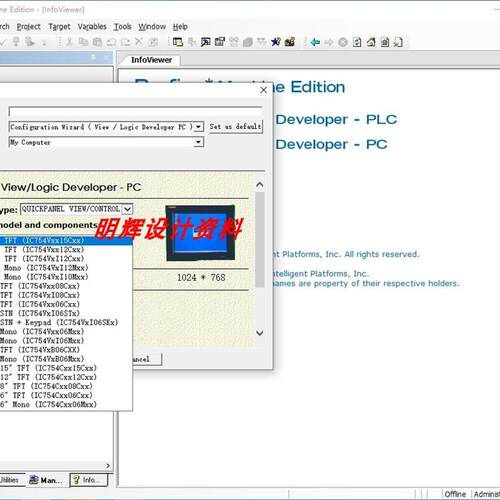Select STN (IC754VxI06STx) in model list

click(66, 313)
